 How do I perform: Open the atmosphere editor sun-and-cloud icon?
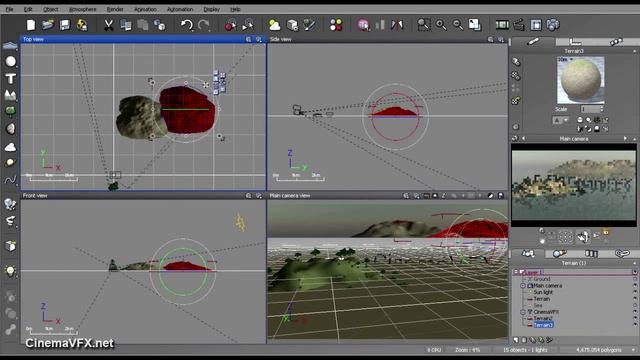coord(274,25)
